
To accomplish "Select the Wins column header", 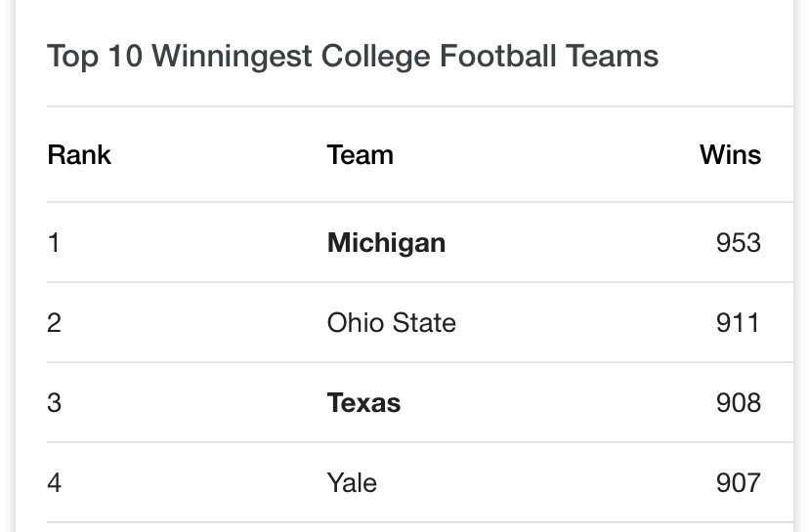I will click(x=730, y=154).
